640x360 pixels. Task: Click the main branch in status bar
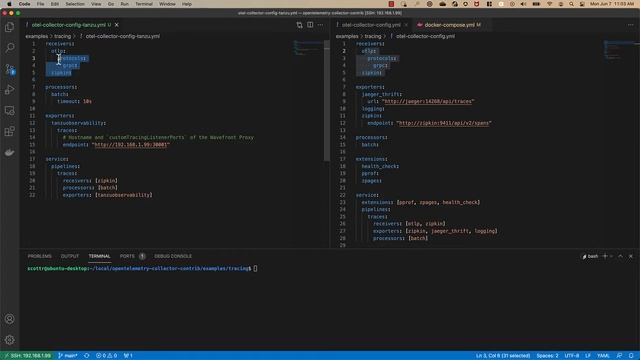68,356
